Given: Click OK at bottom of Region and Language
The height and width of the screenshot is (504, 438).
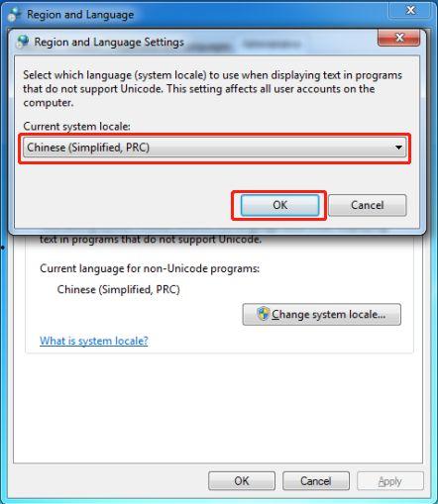Looking at the screenshot, I should coord(242,481).
